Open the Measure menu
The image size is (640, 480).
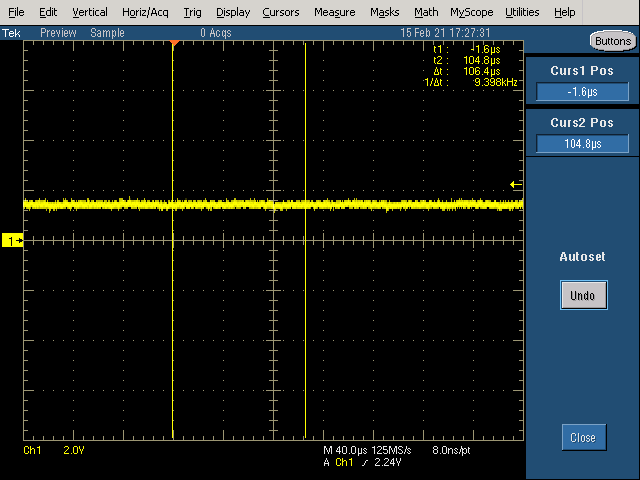click(x=334, y=12)
